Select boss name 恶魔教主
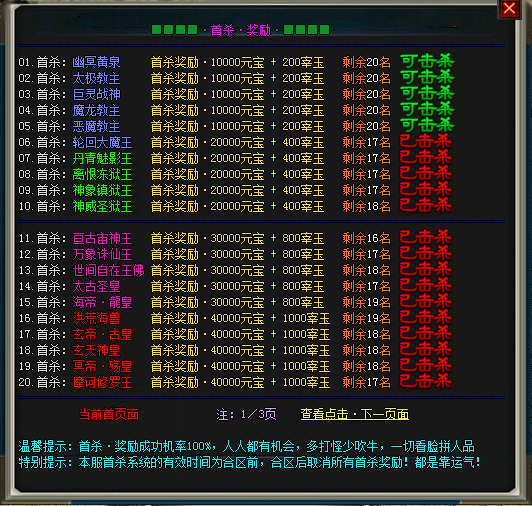 point(96,126)
